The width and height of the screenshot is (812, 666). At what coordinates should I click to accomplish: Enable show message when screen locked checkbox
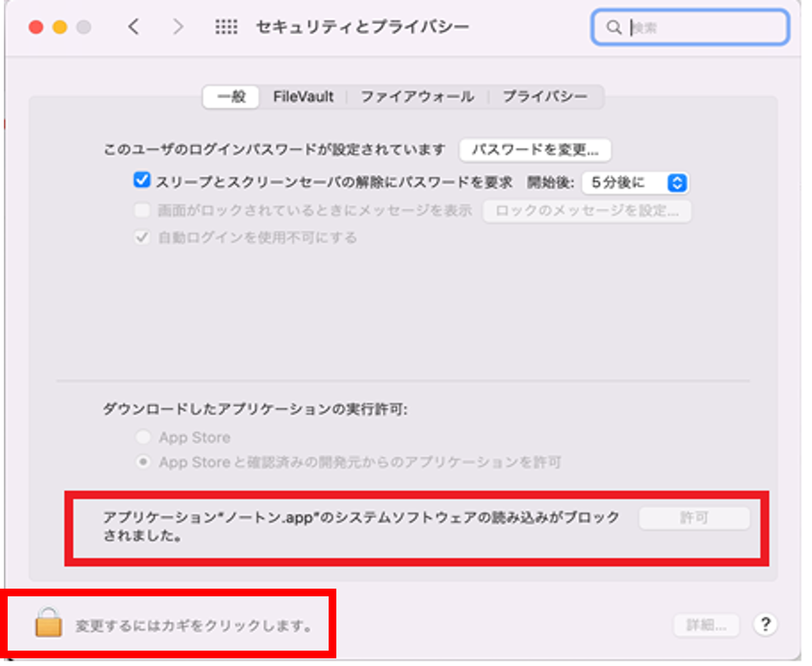[142, 210]
